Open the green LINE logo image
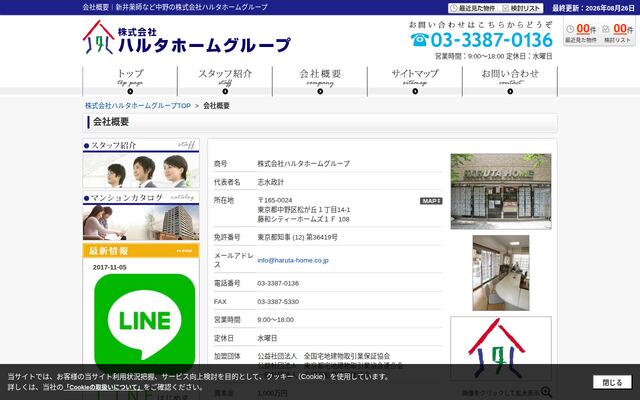This screenshot has height=400, width=640. (x=144, y=323)
